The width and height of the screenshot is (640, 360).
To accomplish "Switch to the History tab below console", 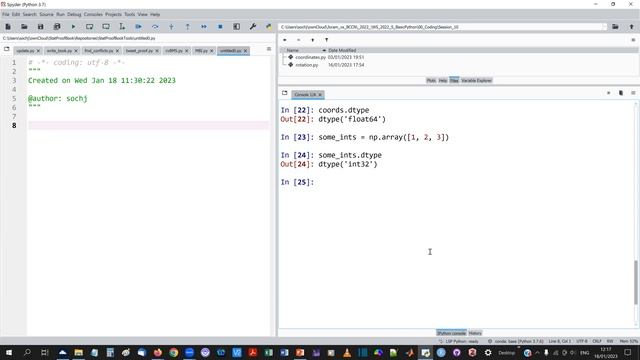I will pos(475,333).
